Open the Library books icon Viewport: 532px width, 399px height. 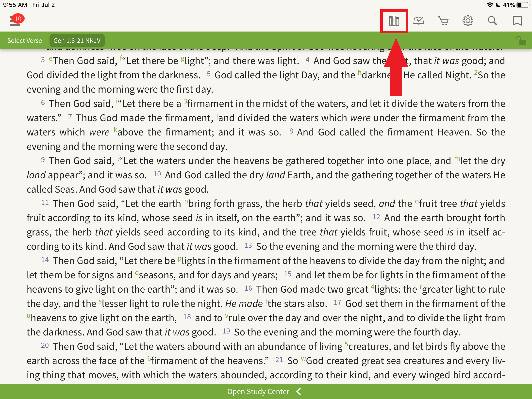pos(394,21)
